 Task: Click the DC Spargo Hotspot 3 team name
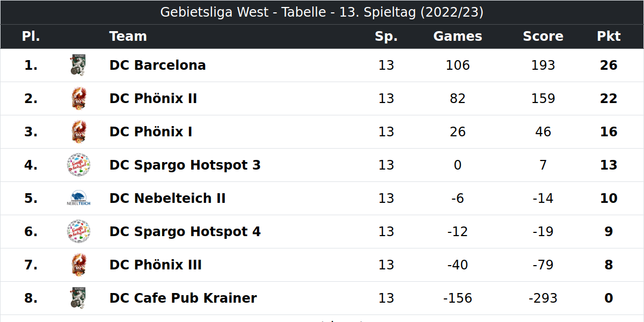(185, 165)
